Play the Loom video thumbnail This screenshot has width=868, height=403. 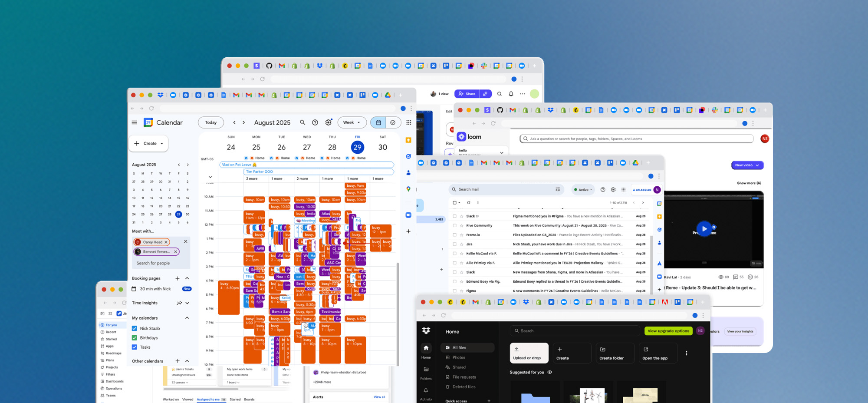click(704, 229)
